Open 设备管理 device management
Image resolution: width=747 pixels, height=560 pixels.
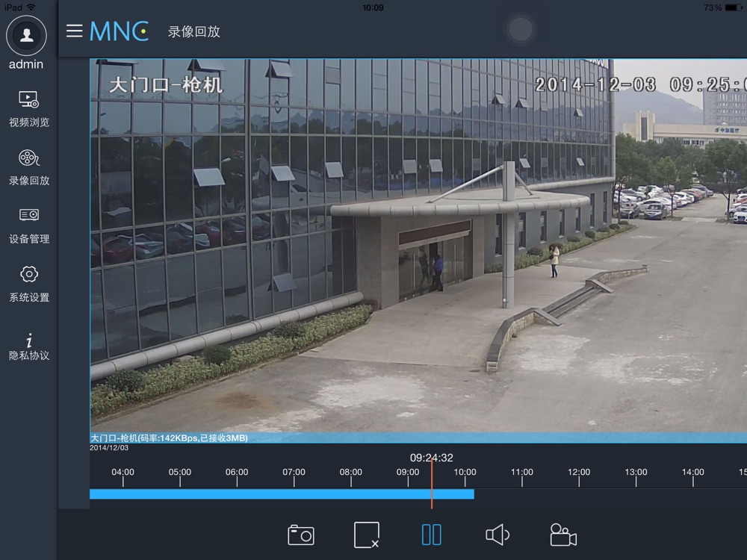click(x=28, y=225)
